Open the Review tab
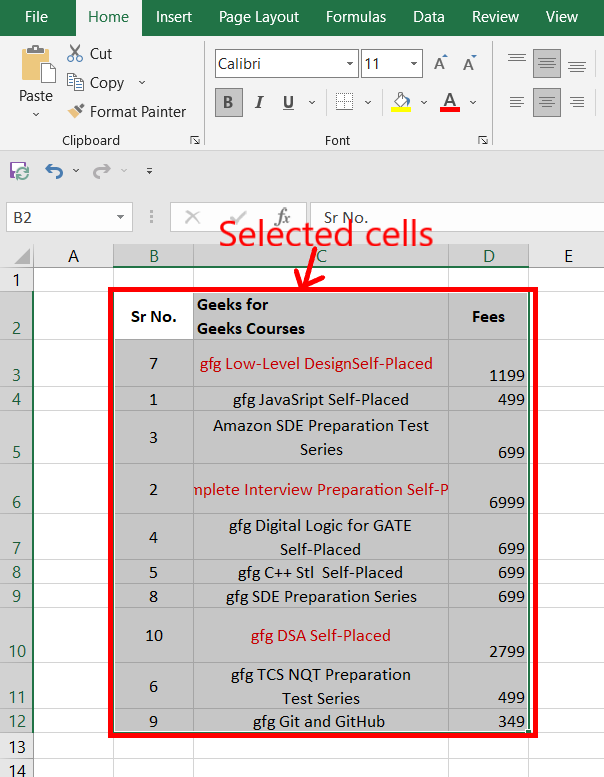The image size is (604, 777). (495, 17)
